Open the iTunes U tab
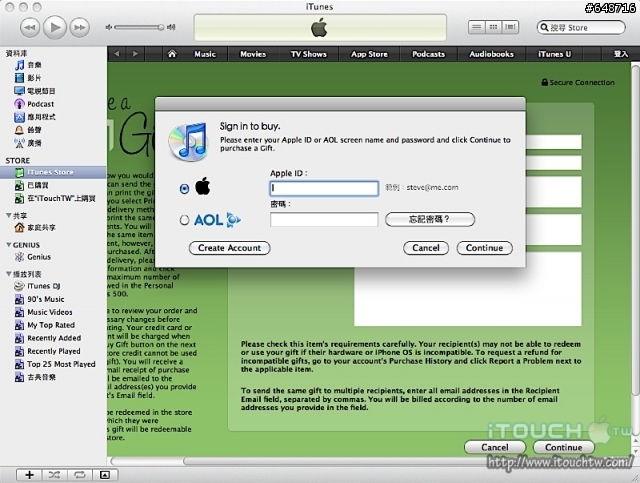Image resolution: width=640 pixels, height=483 pixels. tap(554, 54)
